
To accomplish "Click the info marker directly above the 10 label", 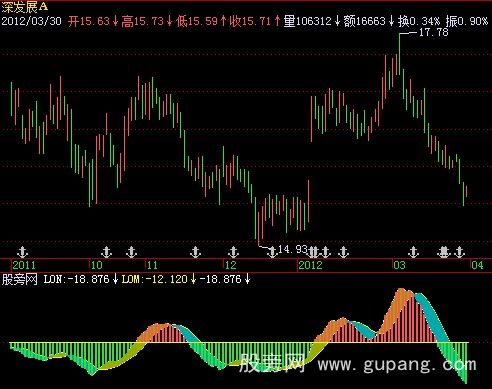I will pyautogui.click(x=106, y=252).
